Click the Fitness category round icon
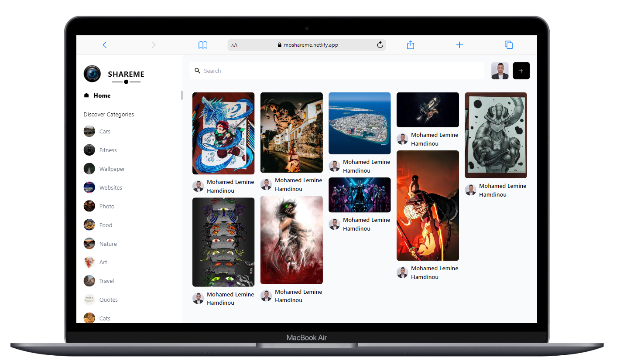Viewport: 620px width, 364px height. [89, 150]
